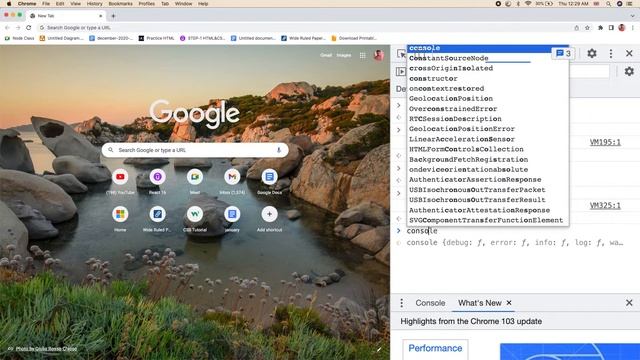Show console sidebar icon
The width and height of the screenshot is (640, 360).
coord(401,71)
